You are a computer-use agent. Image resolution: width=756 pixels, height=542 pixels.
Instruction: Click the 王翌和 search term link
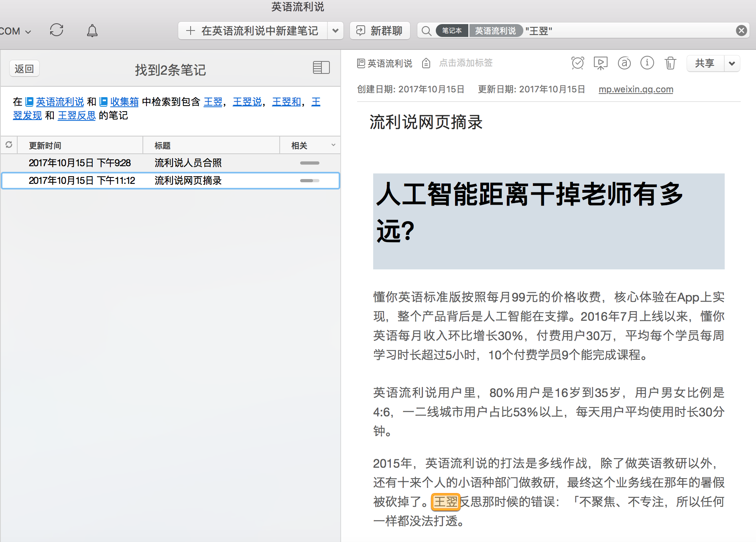click(287, 102)
